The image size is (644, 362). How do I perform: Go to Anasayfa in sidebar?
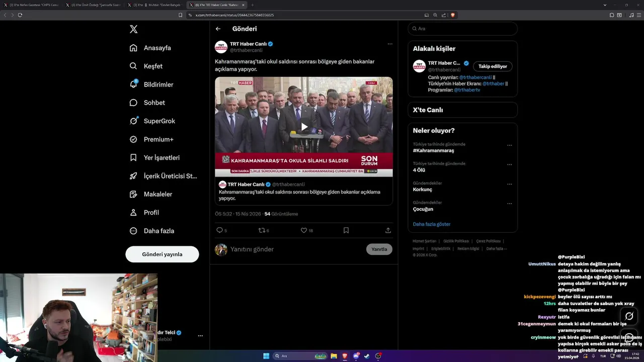[x=150, y=48]
